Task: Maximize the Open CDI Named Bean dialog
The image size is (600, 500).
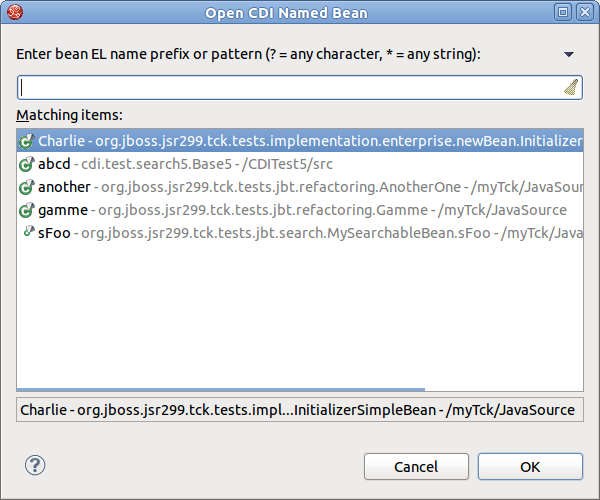Action: (563, 12)
